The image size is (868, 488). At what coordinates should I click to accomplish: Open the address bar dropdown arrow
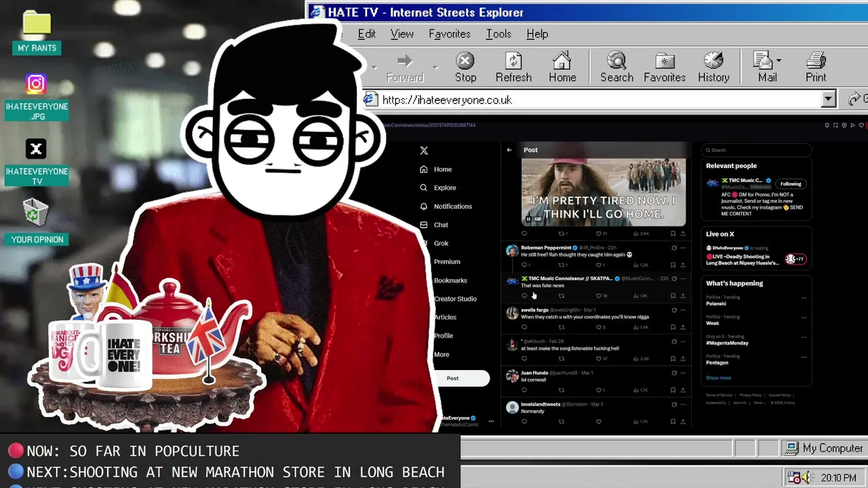point(828,100)
